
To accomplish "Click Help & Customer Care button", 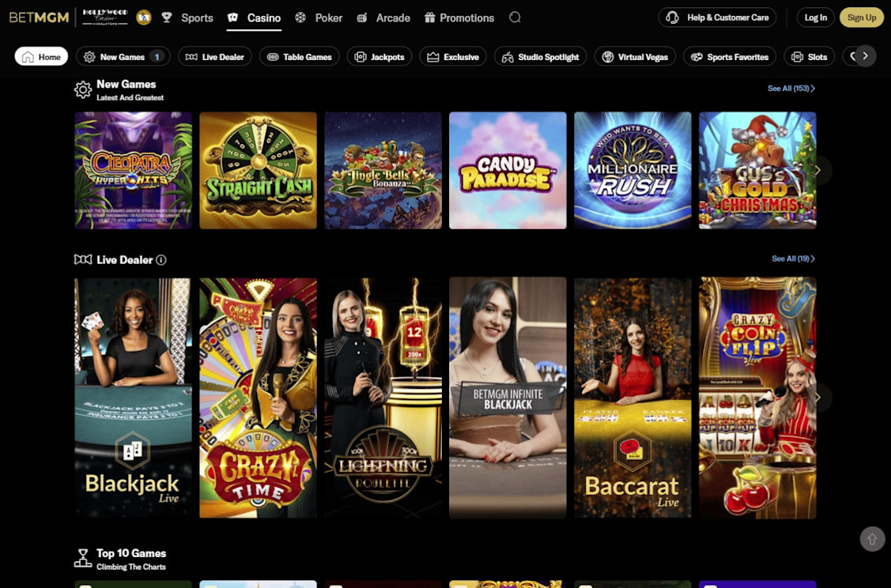I will click(x=718, y=17).
